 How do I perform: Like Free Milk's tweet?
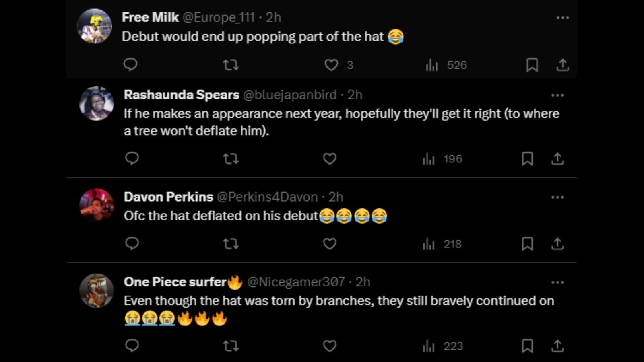(x=331, y=65)
